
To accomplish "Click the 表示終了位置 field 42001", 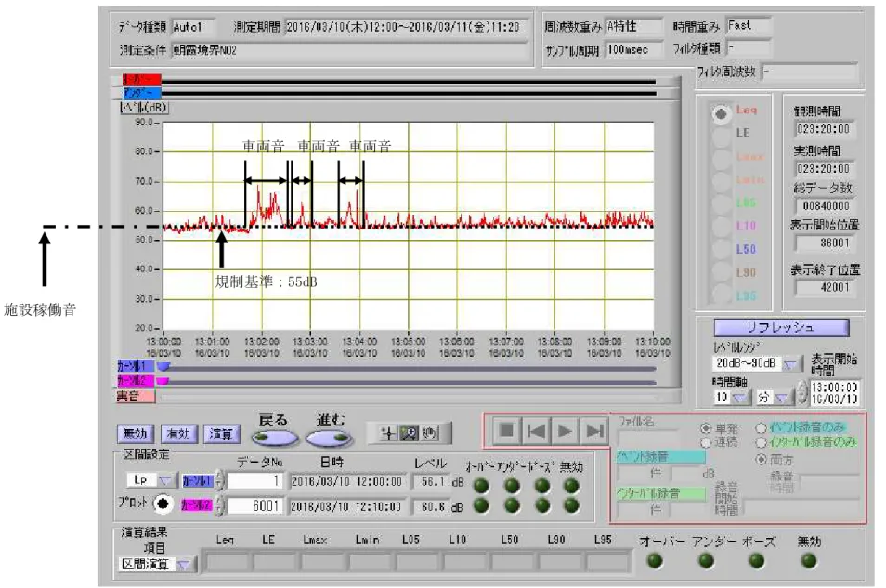I will coord(825,287).
